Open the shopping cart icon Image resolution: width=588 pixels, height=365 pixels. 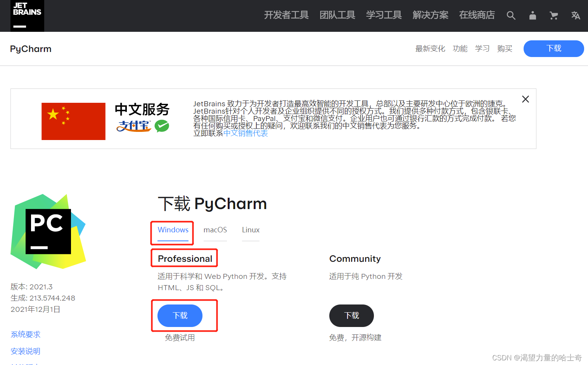coord(554,16)
